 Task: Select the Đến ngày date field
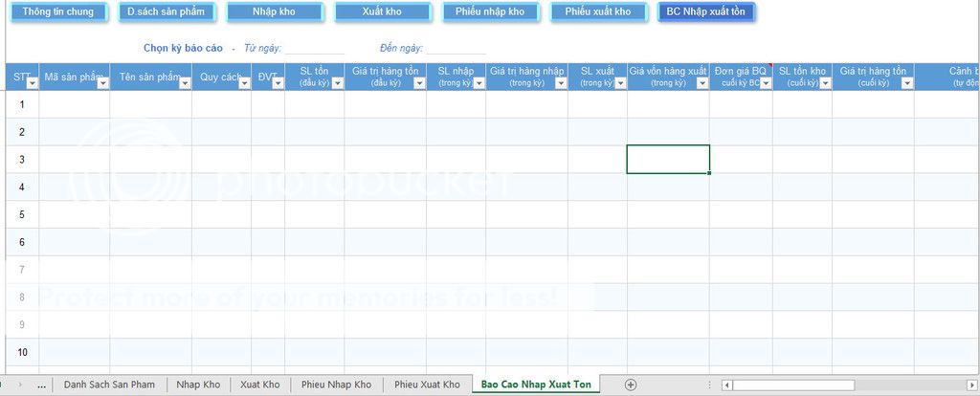pos(455,47)
